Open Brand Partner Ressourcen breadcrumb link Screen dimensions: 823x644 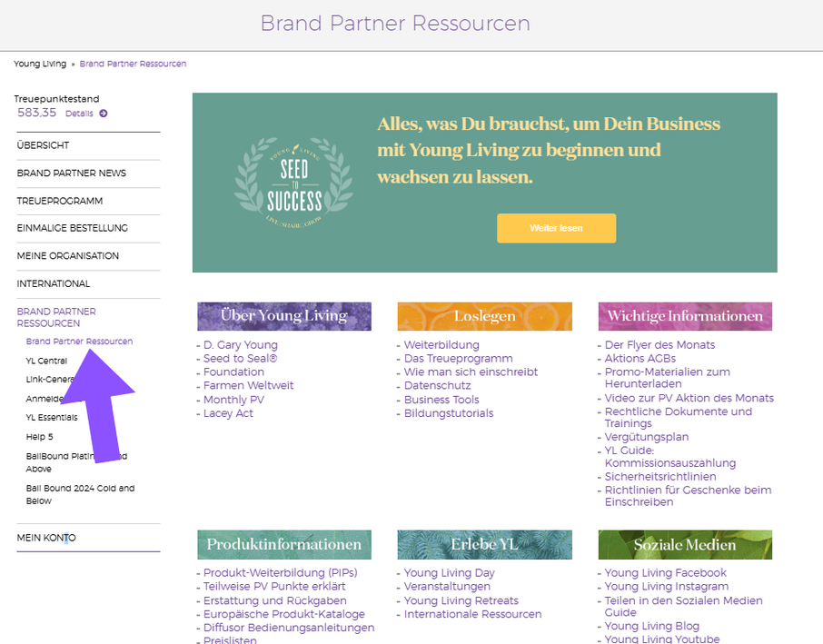point(133,64)
